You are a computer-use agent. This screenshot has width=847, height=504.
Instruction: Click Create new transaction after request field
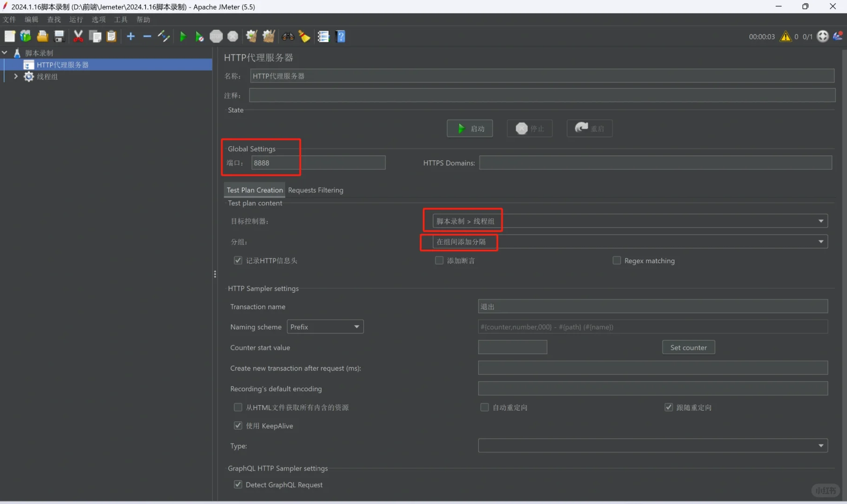[653, 368]
